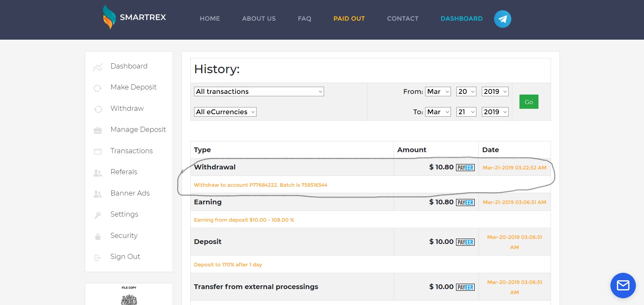Image resolution: width=644 pixels, height=305 pixels.
Task: Open the Telegram channel icon
Action: pos(503,19)
